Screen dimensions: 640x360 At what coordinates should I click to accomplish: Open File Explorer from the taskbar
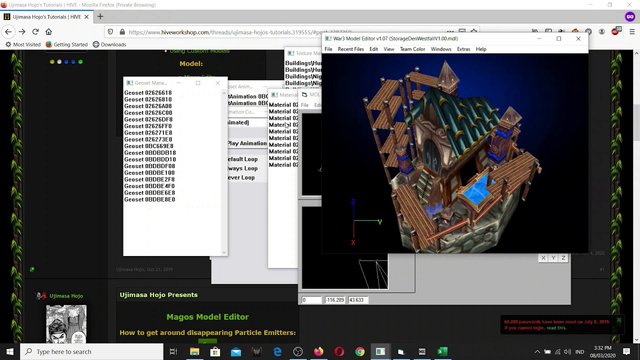(x=194, y=351)
